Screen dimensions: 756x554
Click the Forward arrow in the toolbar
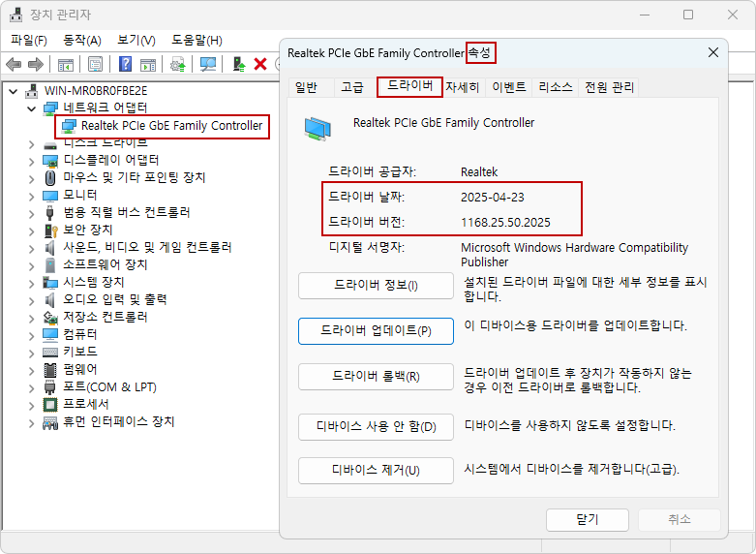pyautogui.click(x=36, y=64)
